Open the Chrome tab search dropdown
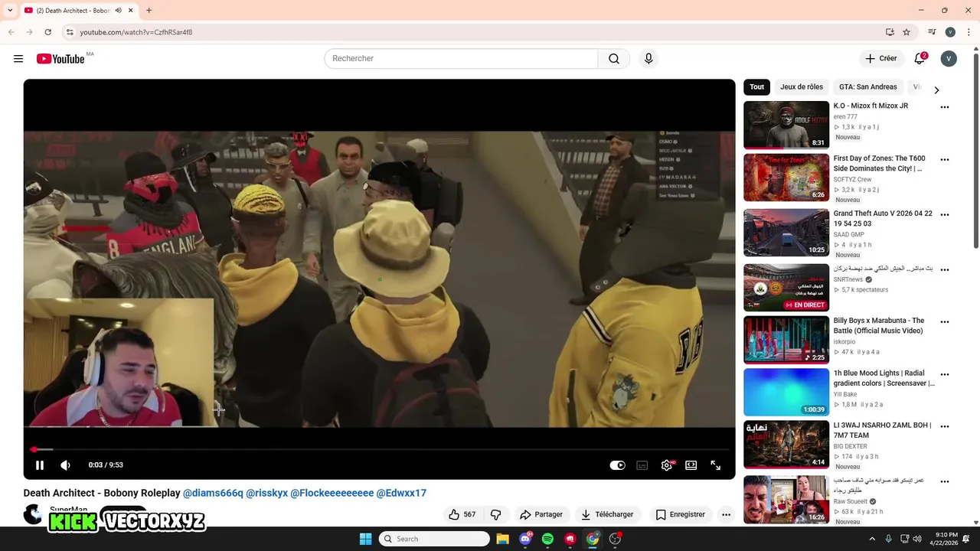The image size is (980, 551). pyautogui.click(x=10, y=11)
